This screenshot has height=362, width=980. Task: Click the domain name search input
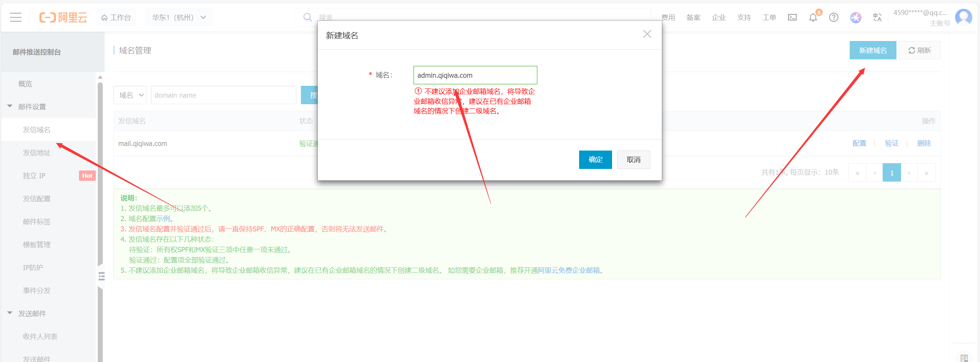tap(223, 95)
